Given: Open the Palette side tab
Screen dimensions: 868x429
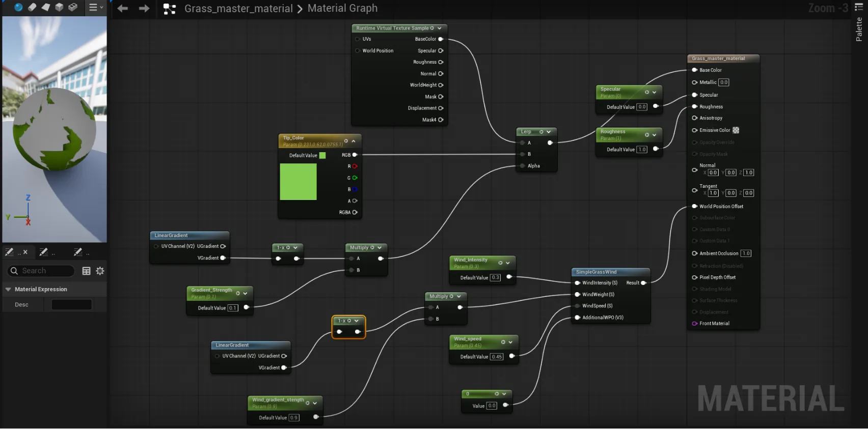Looking at the screenshot, I should pos(859,24).
